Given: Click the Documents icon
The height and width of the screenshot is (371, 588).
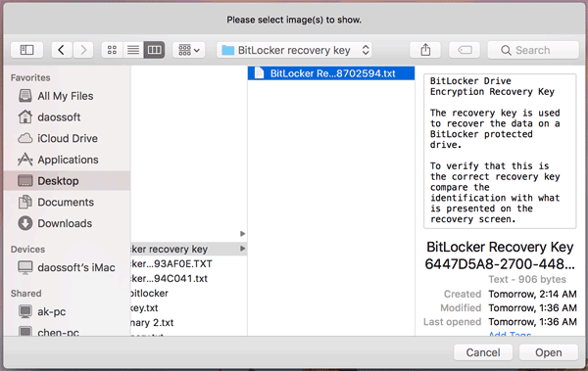Looking at the screenshot, I should (25, 202).
